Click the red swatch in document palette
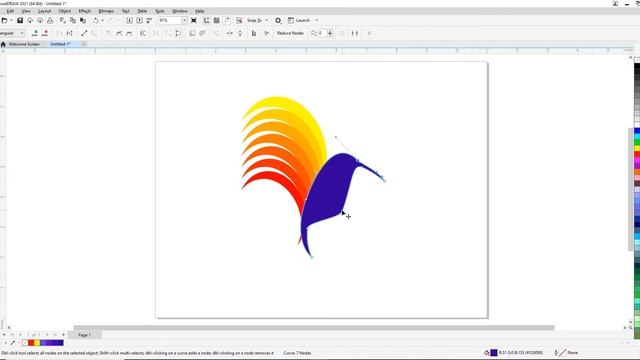640x360 pixels. (31, 342)
